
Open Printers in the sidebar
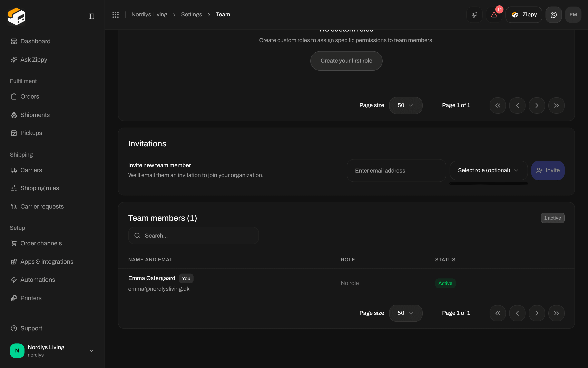click(52, 298)
